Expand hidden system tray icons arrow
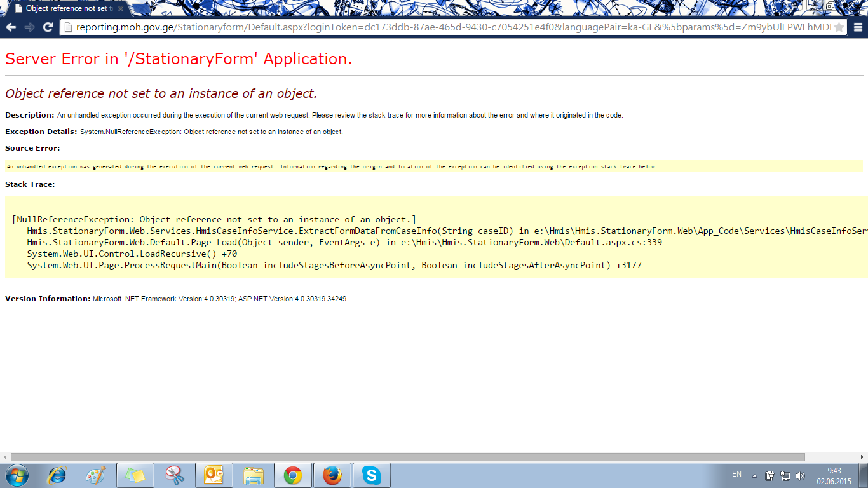The width and height of the screenshot is (868, 488). [754, 475]
